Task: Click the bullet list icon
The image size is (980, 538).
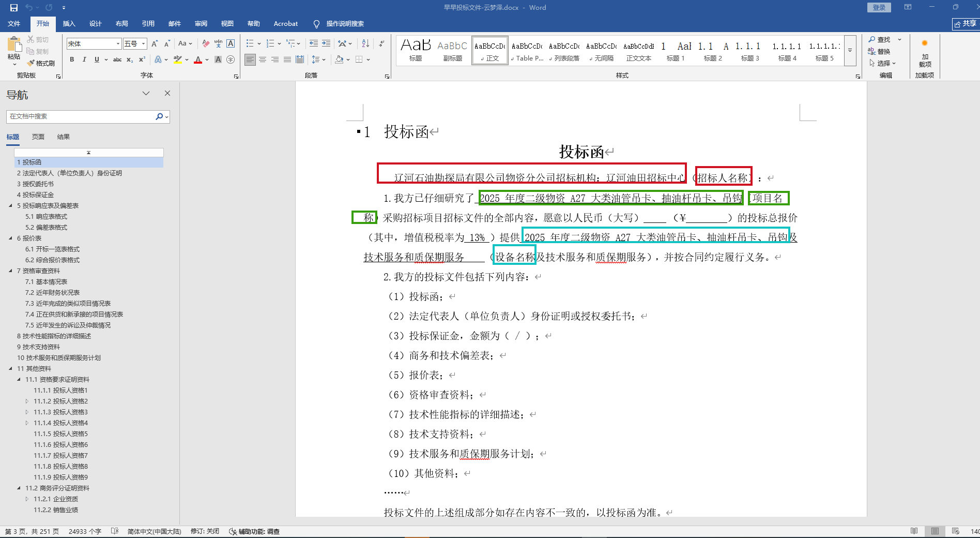Action: [x=250, y=43]
